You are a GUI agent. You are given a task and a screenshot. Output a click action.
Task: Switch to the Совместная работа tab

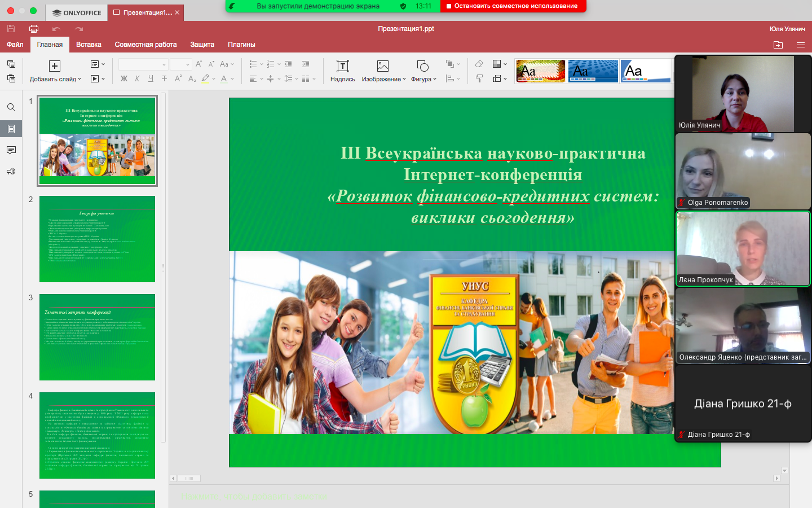click(x=145, y=45)
